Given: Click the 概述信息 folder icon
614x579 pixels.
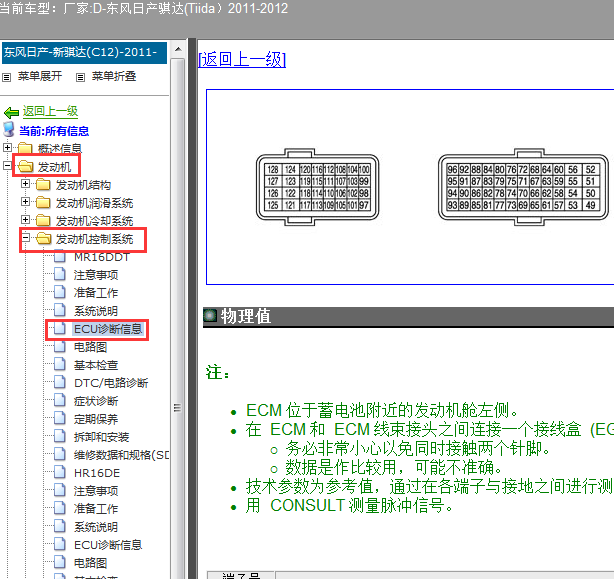Looking at the screenshot, I should [25, 148].
